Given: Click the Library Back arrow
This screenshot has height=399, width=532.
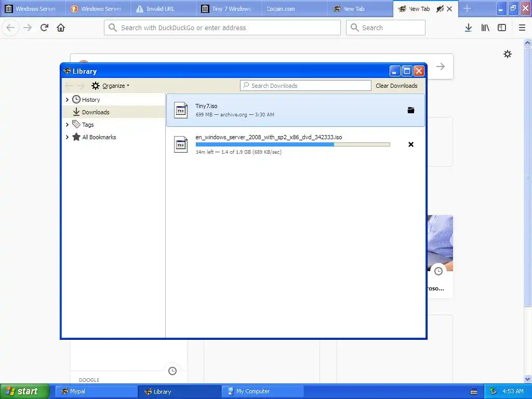Looking at the screenshot, I should tap(69, 86).
